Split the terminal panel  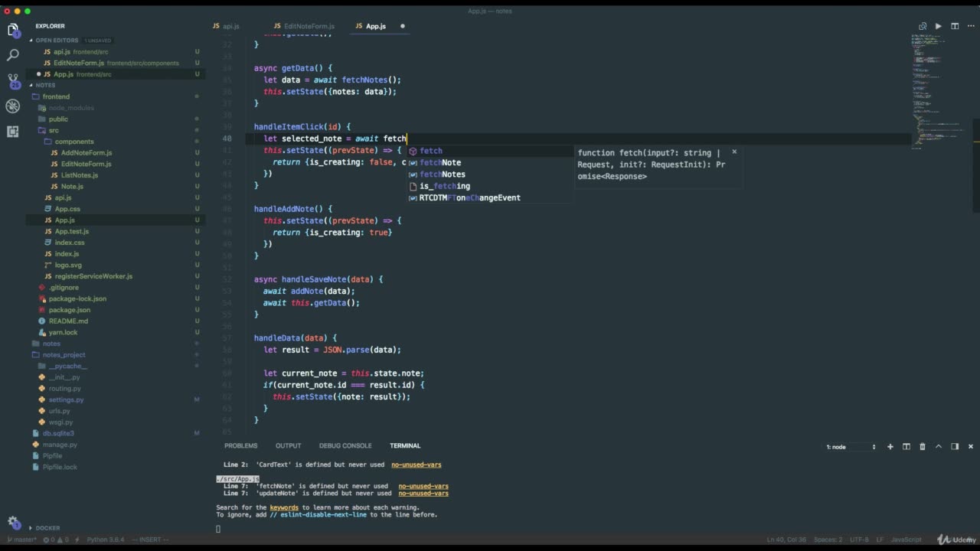(906, 446)
